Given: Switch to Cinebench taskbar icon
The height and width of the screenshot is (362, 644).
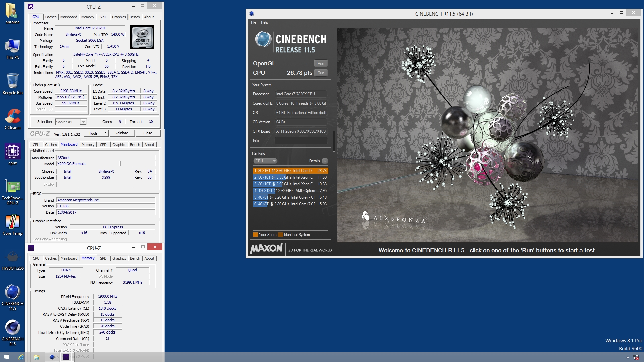Looking at the screenshot, I should coord(52,357).
